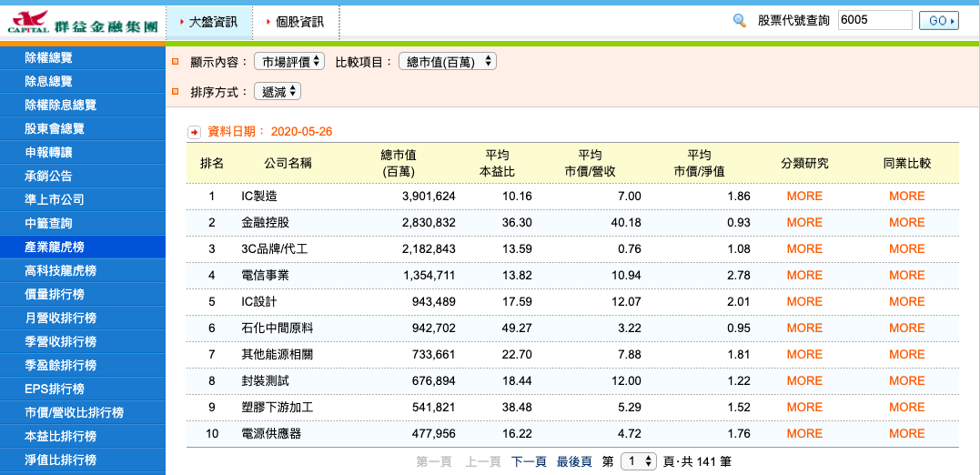The width and height of the screenshot is (980, 475).
Task: Click the 金融控股 company name cell
Action: tap(265, 223)
